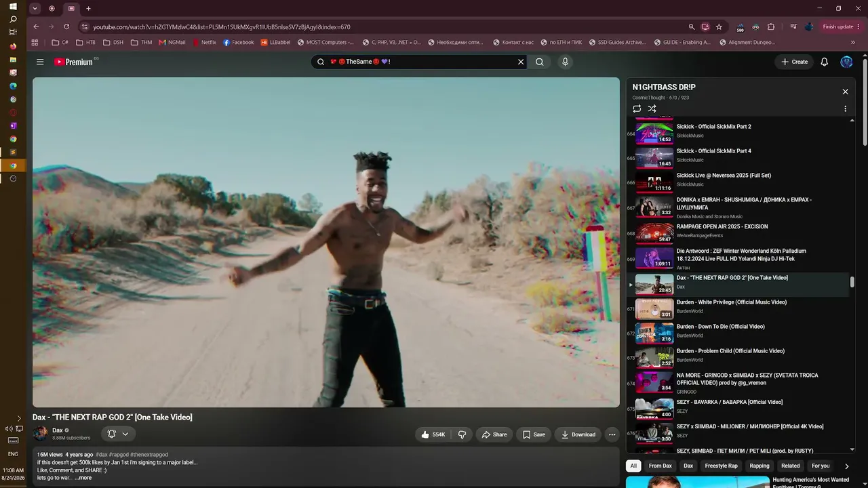This screenshot has height=488, width=868.
Task: Show all hidden bookmarks chevron
Action: coord(852,42)
